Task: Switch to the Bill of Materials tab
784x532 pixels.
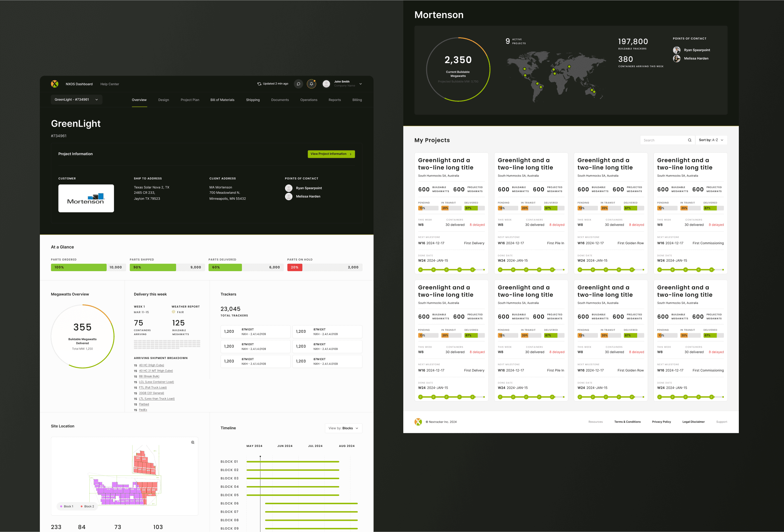Action: click(222, 100)
